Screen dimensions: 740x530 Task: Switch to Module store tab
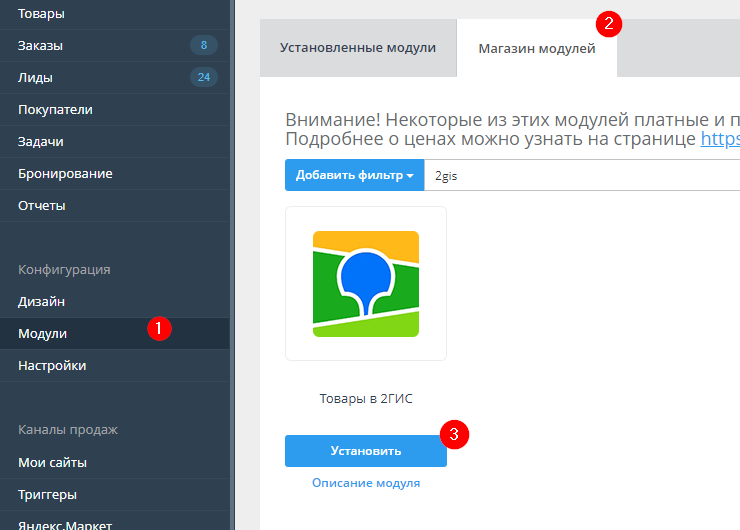click(x=536, y=48)
